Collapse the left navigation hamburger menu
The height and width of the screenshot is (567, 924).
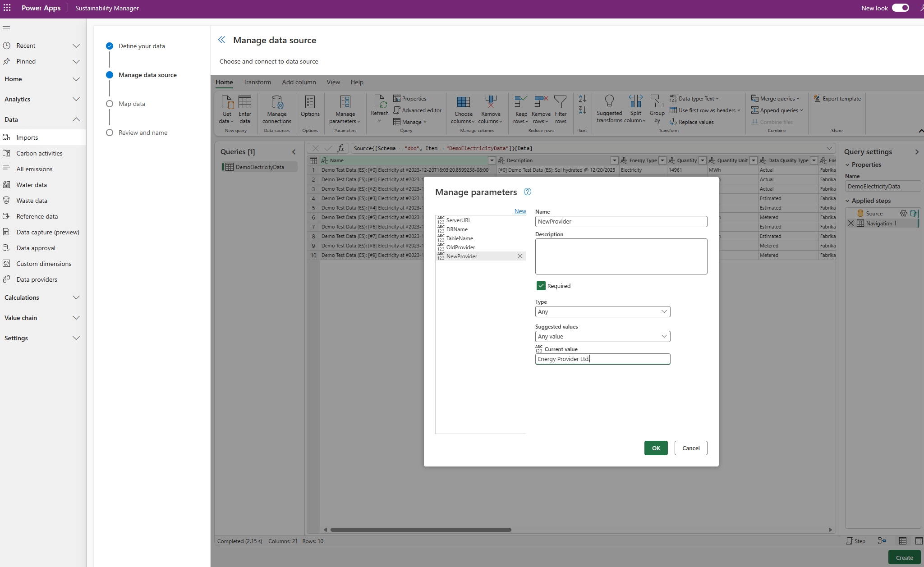[x=6, y=28]
